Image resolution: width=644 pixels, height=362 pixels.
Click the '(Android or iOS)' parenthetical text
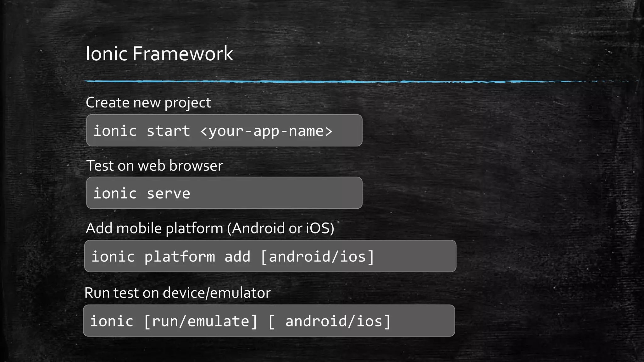280,228
